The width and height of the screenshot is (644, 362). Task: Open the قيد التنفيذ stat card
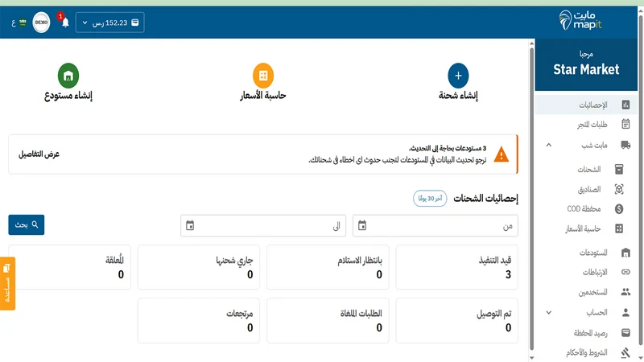(x=456, y=267)
